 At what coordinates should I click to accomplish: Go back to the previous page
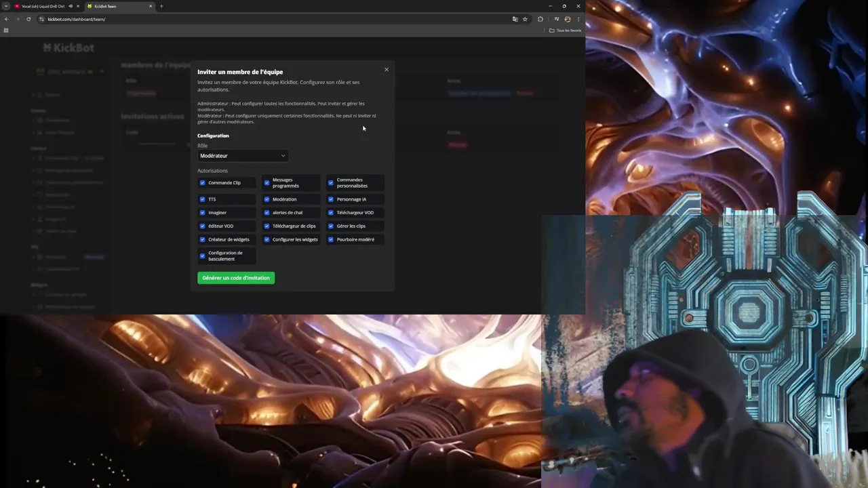click(x=7, y=19)
